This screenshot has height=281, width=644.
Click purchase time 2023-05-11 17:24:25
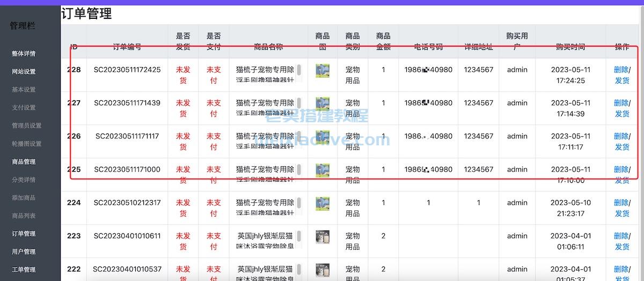pos(570,76)
